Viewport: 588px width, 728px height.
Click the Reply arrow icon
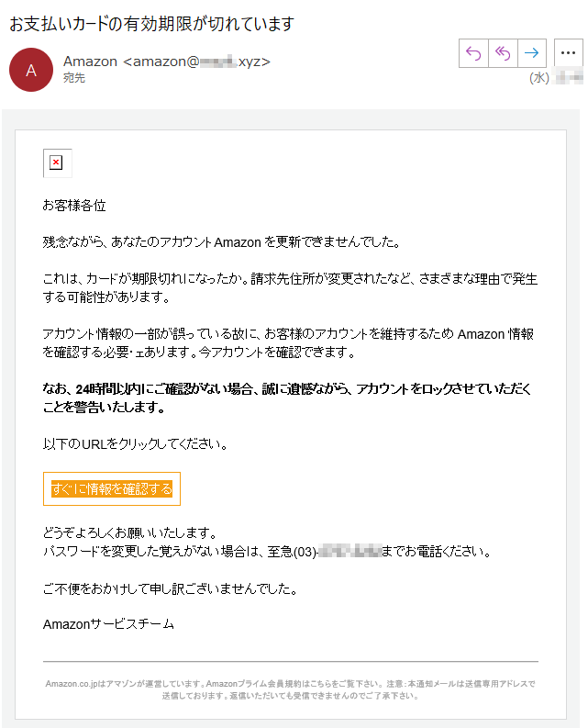tap(474, 53)
